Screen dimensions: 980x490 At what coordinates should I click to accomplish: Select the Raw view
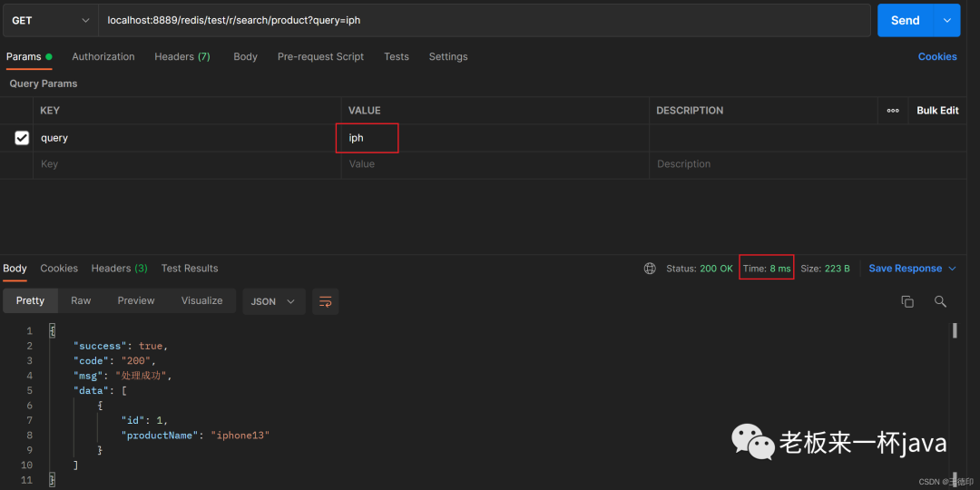coord(81,300)
